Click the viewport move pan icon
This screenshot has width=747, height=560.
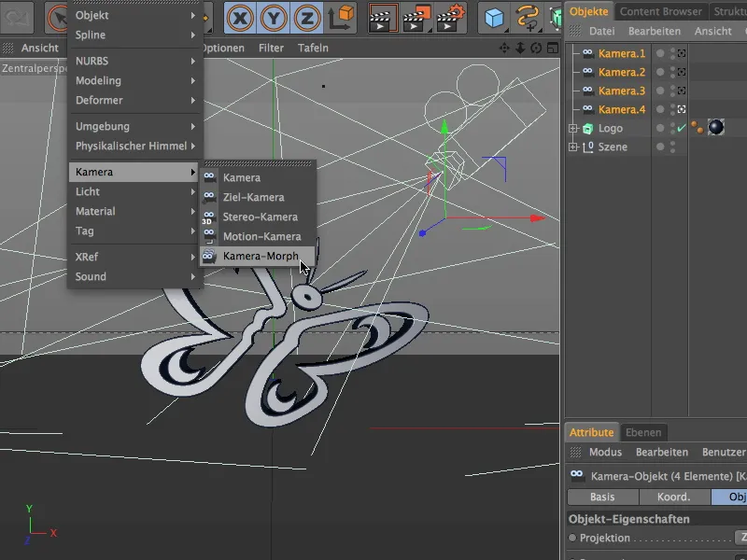(504, 49)
